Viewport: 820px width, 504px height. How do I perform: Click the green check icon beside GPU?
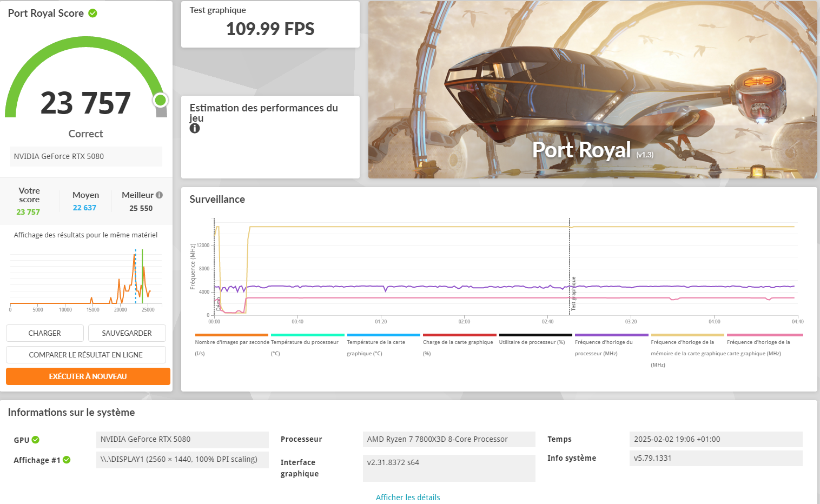click(36, 440)
